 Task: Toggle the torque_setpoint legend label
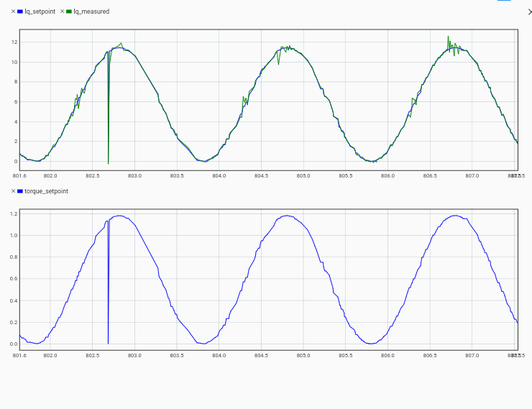(x=47, y=191)
